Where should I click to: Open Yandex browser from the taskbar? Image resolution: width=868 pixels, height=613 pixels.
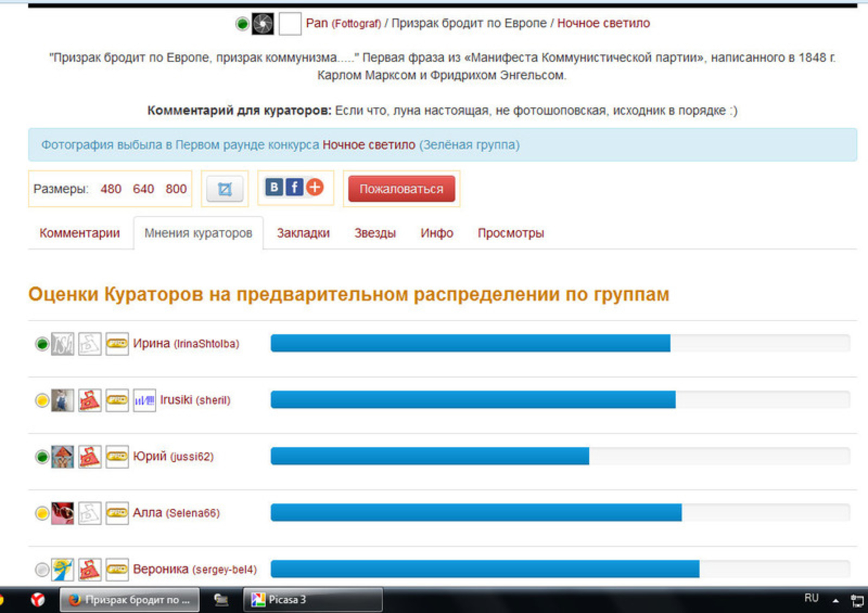pyautogui.click(x=38, y=600)
